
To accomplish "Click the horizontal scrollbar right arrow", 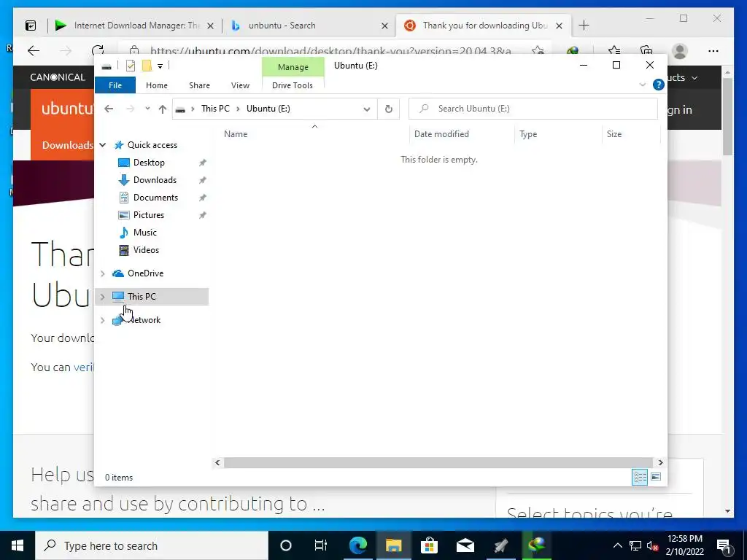I will click(660, 462).
